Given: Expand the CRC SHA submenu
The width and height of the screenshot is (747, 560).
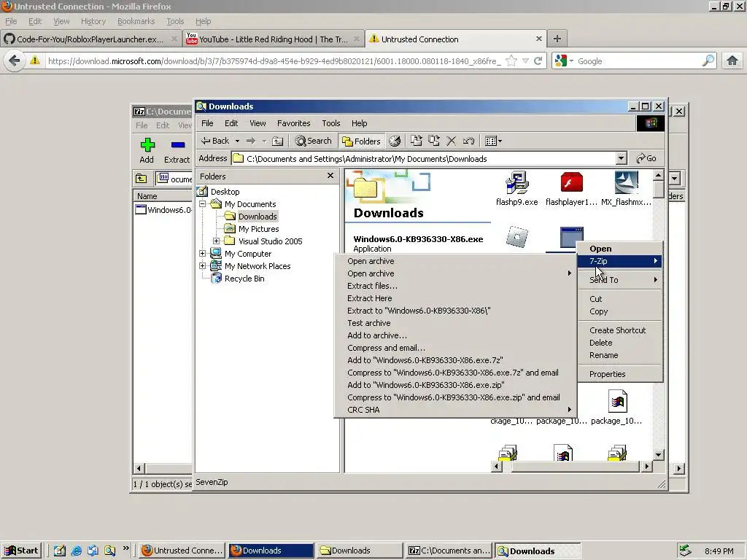Looking at the screenshot, I should click(x=455, y=410).
